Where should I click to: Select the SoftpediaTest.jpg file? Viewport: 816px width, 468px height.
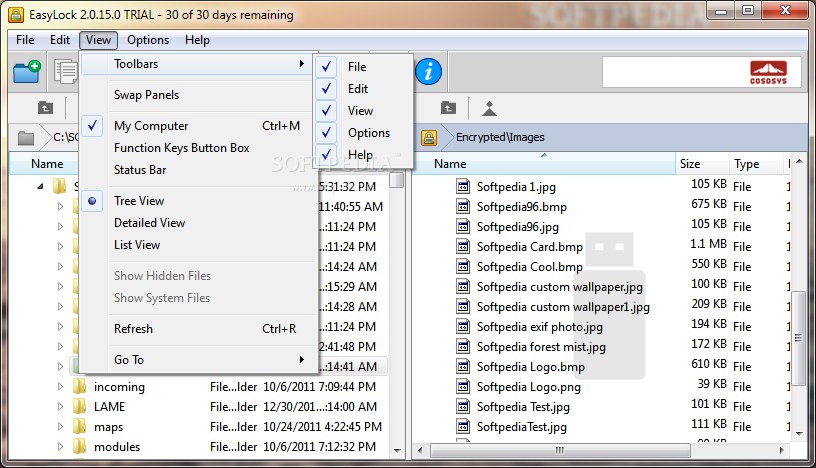pos(521,426)
